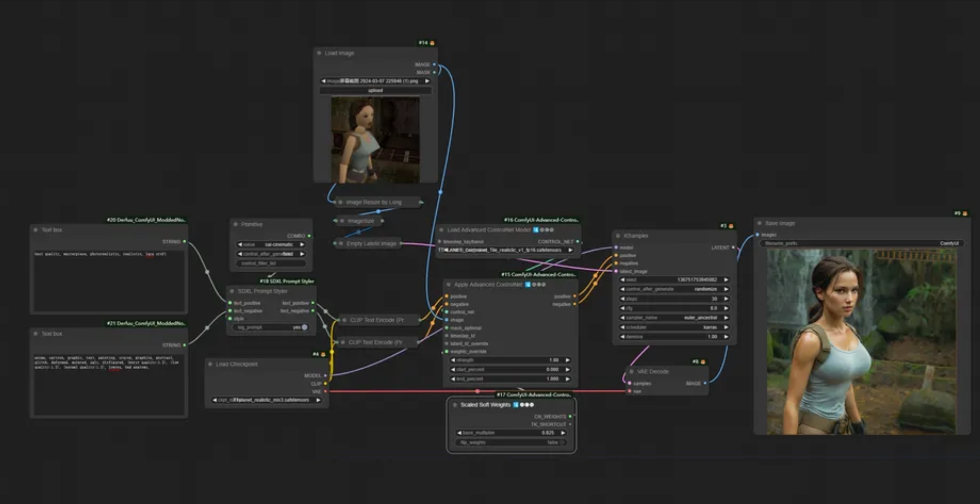Viewport: 980px width, 504px height.
Task: Click the upload button in Load Image
Action: [375, 91]
